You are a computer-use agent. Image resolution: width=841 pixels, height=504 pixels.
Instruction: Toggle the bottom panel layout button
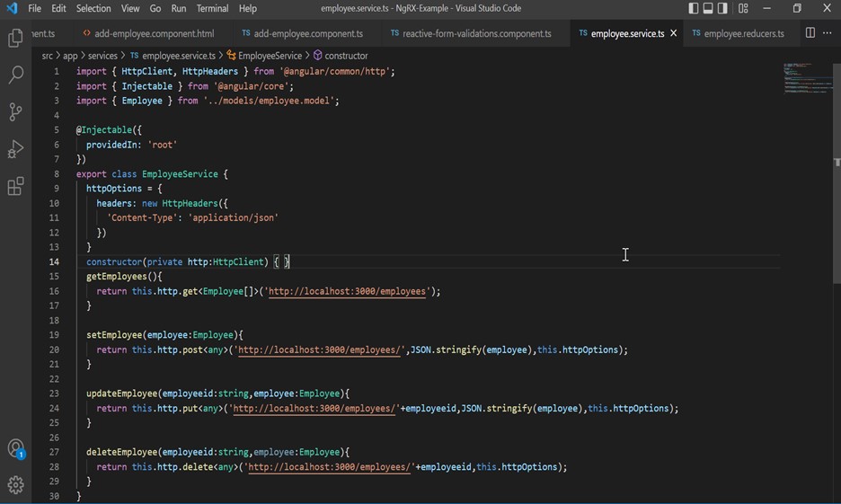tap(708, 8)
